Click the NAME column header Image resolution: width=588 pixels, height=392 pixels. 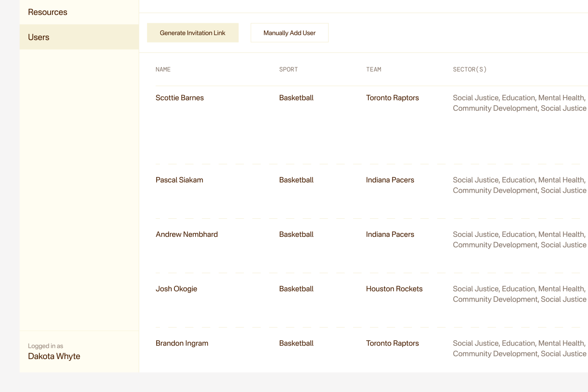click(x=163, y=69)
